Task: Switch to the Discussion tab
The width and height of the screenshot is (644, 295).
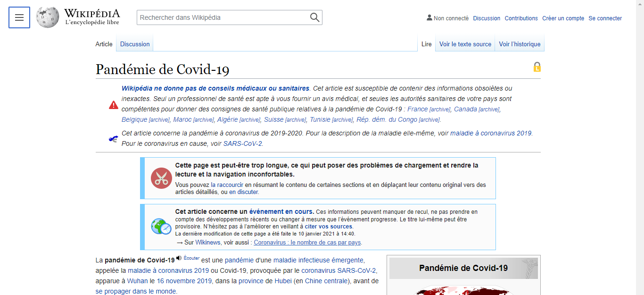Action: tap(135, 44)
